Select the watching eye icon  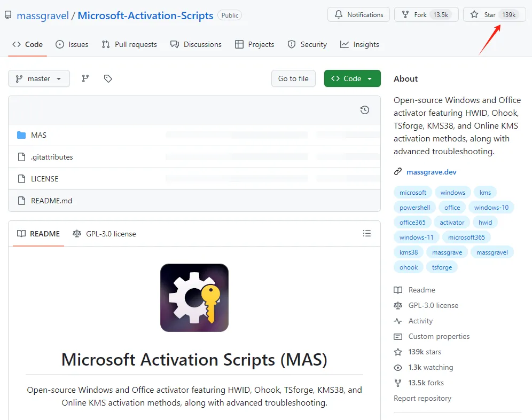click(x=398, y=367)
